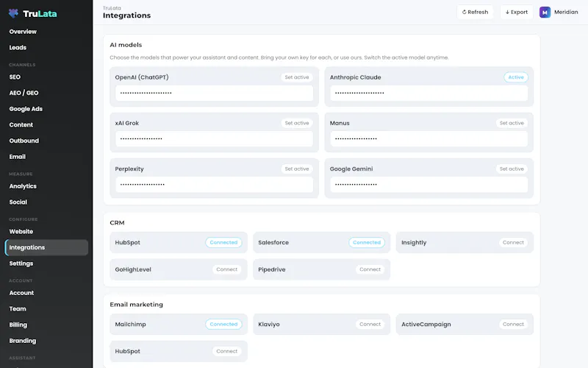The width and height of the screenshot is (588, 368).
Task: Set Google Gemini as active model
Action: (x=512, y=169)
